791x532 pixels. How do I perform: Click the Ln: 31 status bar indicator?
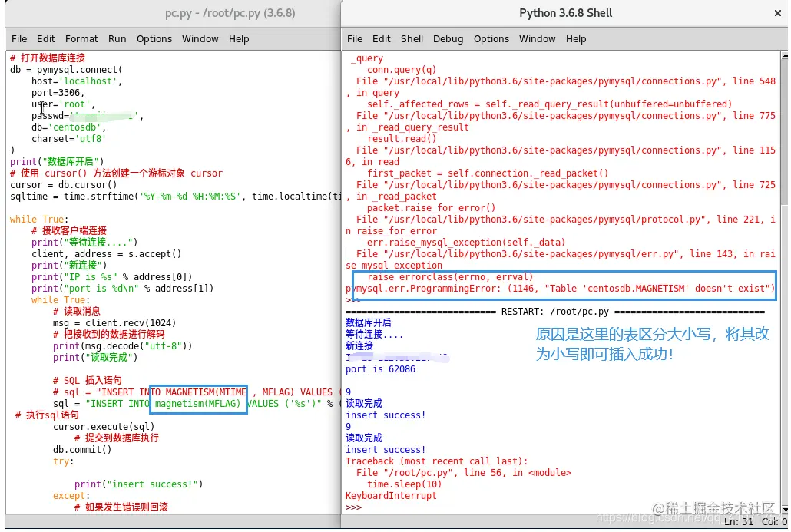739,521
